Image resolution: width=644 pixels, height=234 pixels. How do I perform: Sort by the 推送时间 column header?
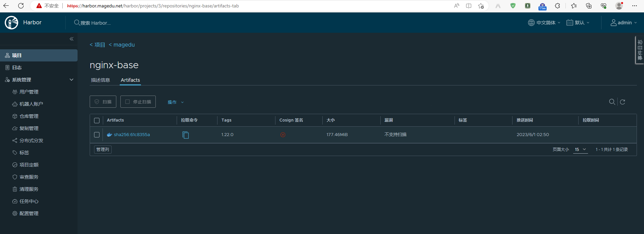pos(525,120)
